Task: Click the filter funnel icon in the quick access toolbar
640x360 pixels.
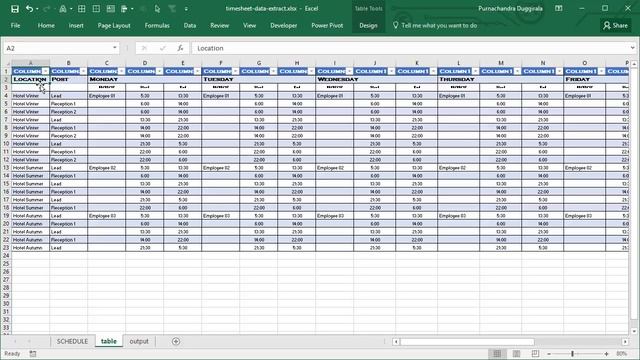Action: pos(172,9)
